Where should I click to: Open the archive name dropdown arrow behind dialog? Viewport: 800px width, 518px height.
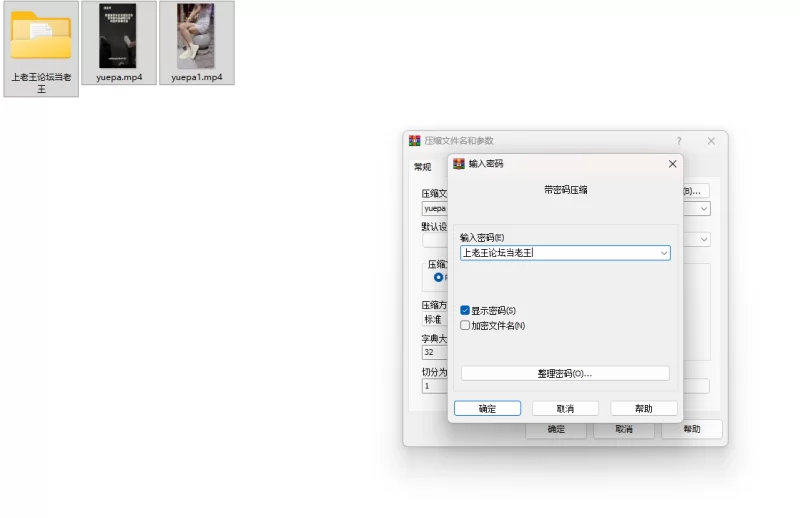[x=704, y=209]
